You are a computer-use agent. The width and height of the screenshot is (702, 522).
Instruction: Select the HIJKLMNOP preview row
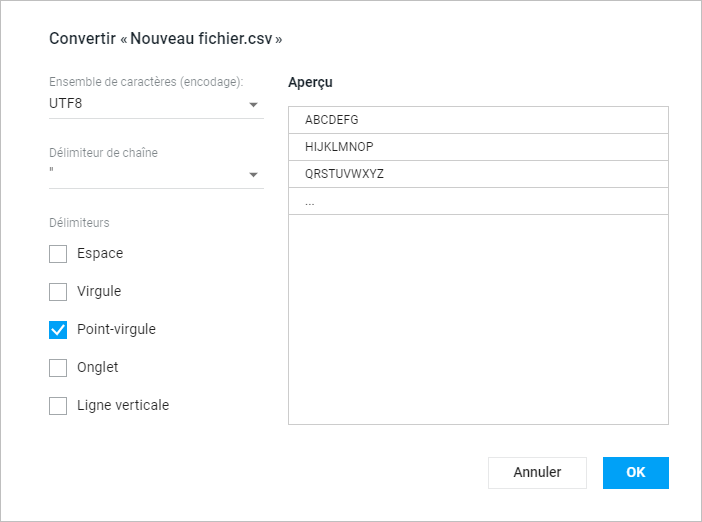click(479, 147)
